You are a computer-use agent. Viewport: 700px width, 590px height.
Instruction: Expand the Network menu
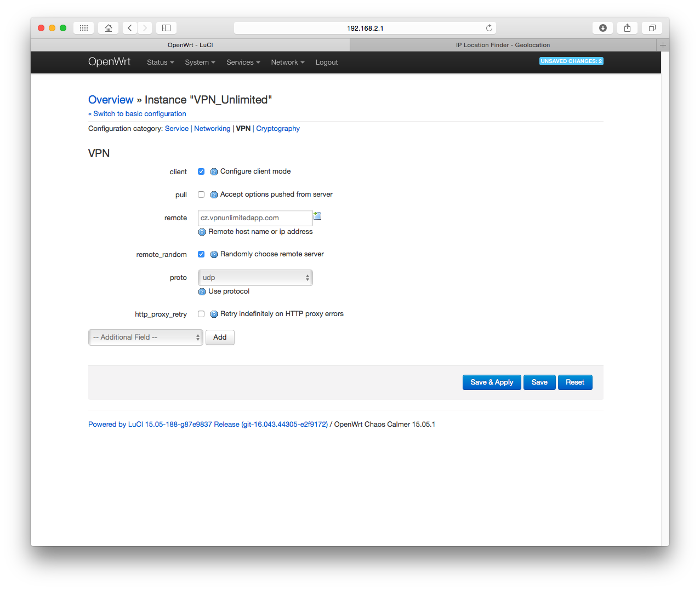[288, 62]
